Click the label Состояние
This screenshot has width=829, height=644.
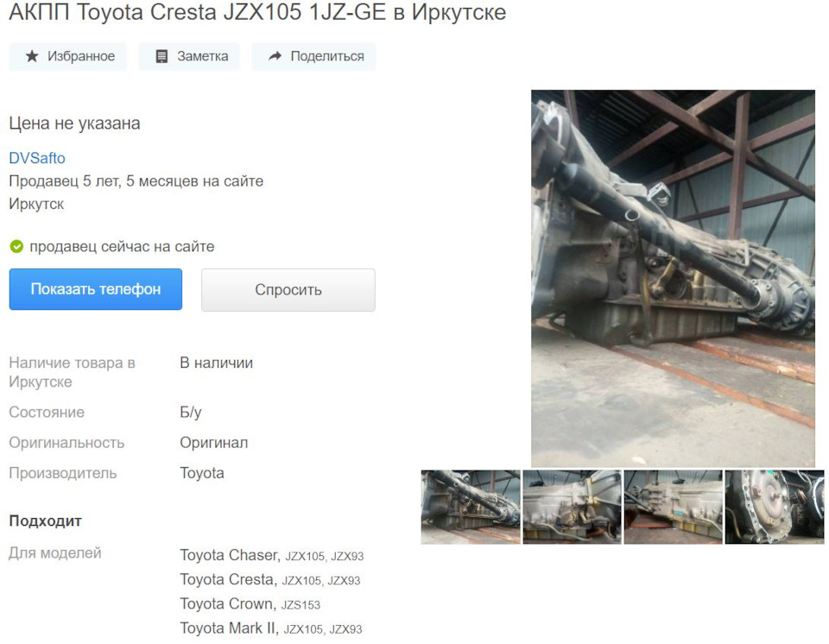tap(47, 412)
